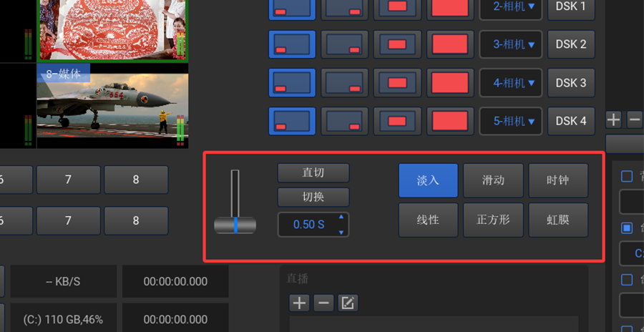Add a new live stream with plus icon
The image size is (644, 332).
pos(299,303)
